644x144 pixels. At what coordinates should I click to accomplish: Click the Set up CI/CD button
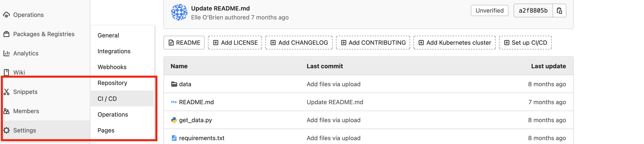click(525, 43)
